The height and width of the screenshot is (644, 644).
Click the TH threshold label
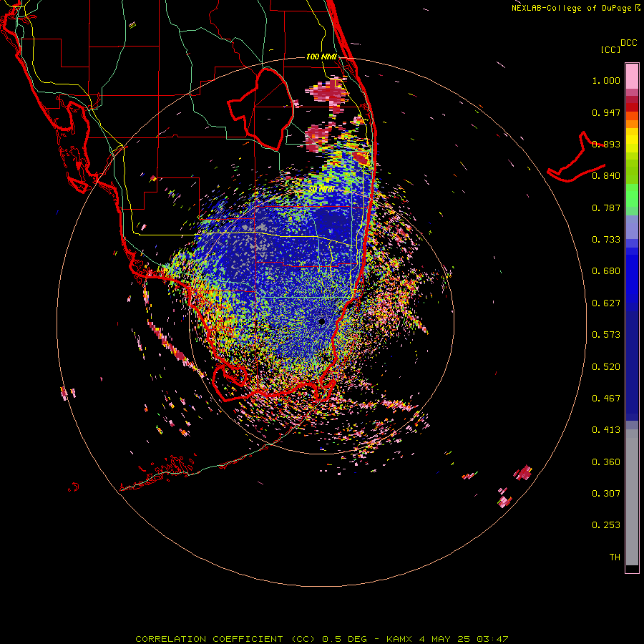pos(615,557)
